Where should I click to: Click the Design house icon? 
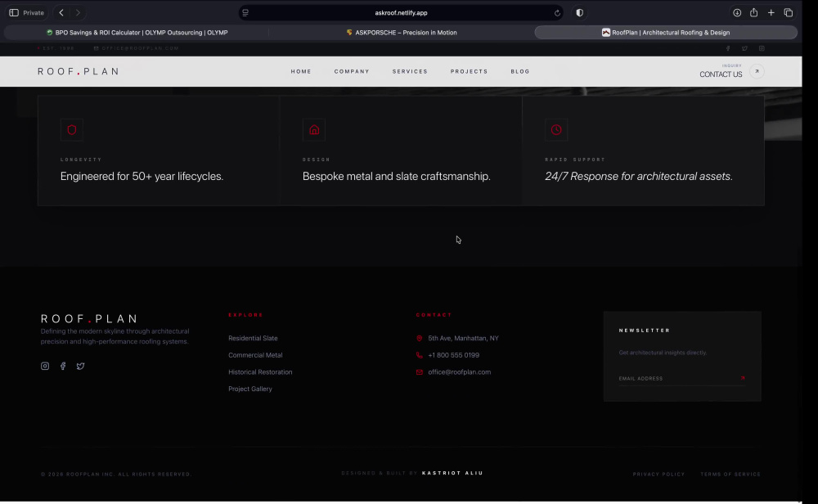314,130
